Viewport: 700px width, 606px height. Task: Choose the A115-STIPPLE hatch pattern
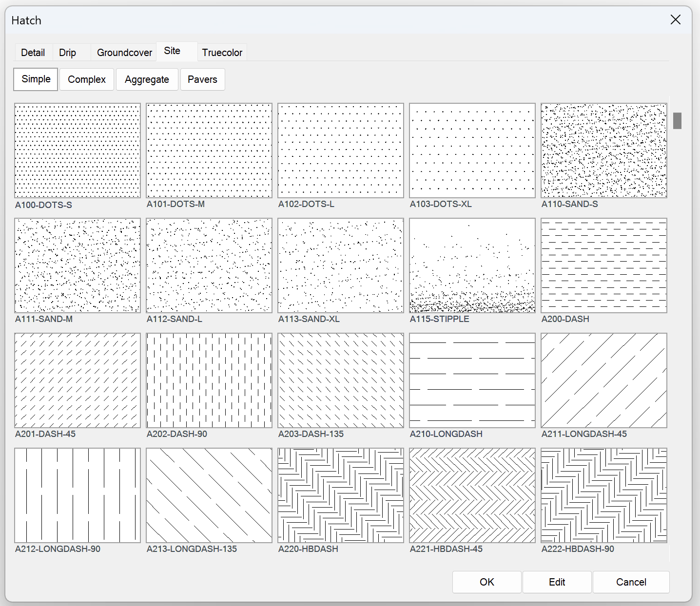tap(472, 265)
